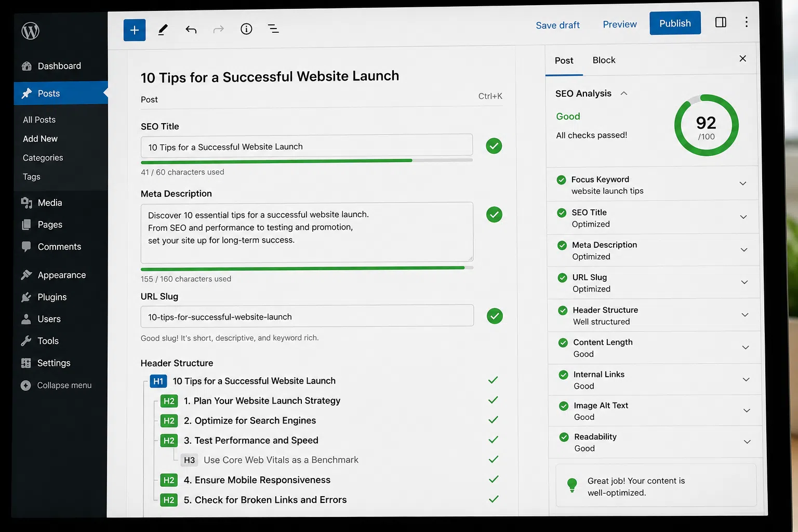Click the green check circle next to Readability
The height and width of the screenshot is (532, 798).
click(564, 437)
